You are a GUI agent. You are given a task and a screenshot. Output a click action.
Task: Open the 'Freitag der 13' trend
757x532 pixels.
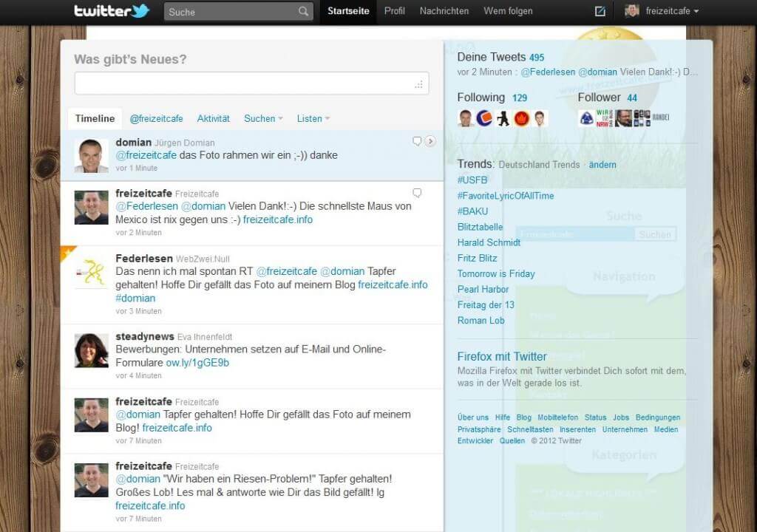pos(486,304)
